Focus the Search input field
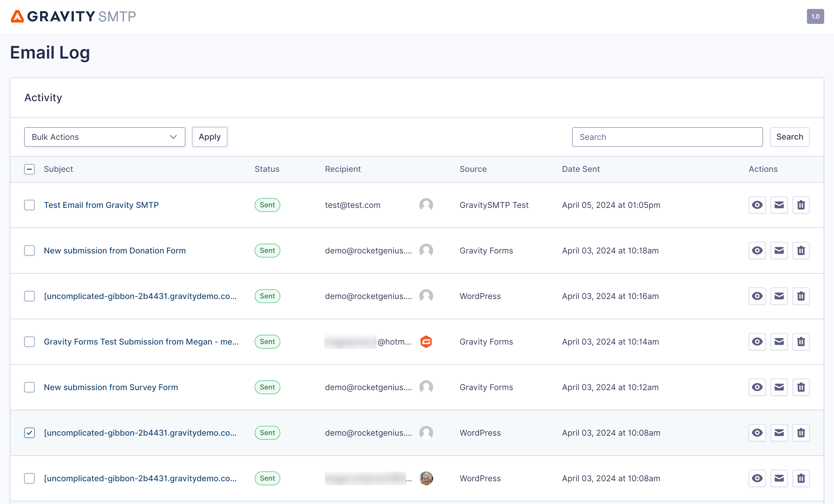 pos(667,137)
